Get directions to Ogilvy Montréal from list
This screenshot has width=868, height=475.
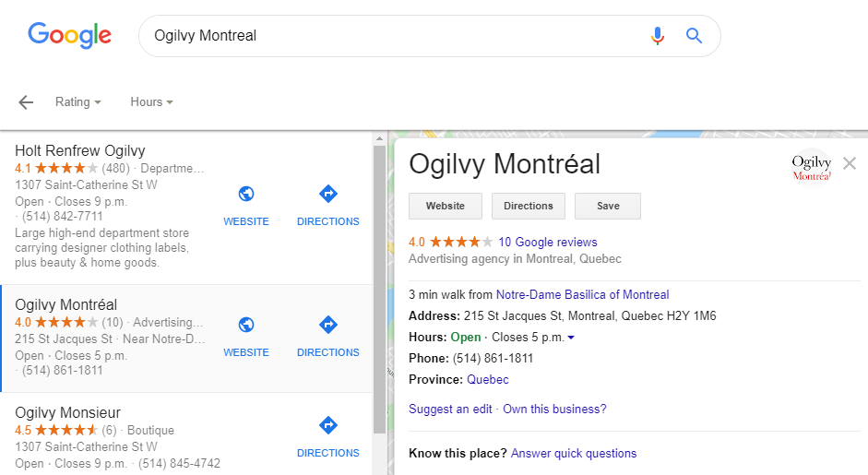point(328,325)
